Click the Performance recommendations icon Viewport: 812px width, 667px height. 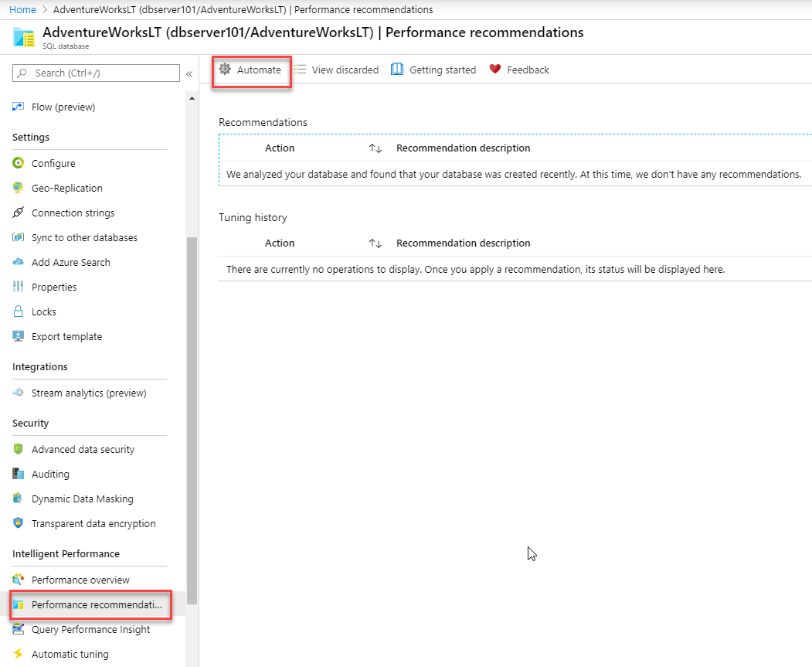(x=18, y=604)
